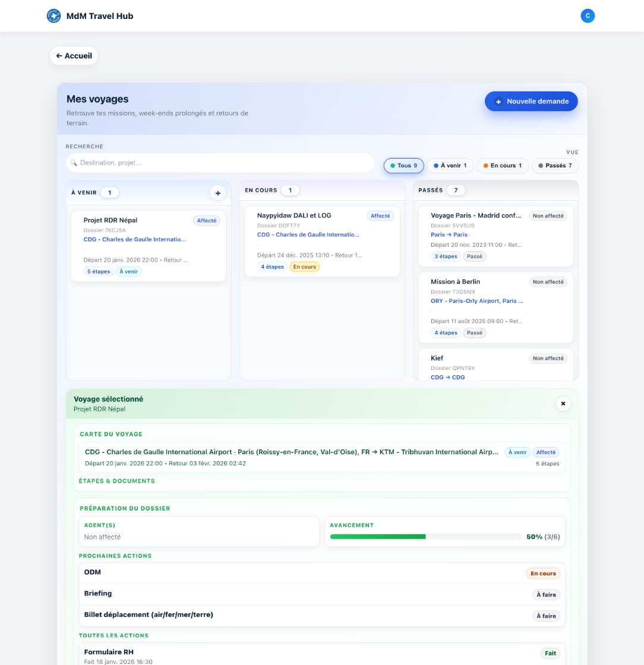This screenshot has height=665, width=644.
Task: Open the Mission à Berlin trip card
Action: tap(495, 307)
